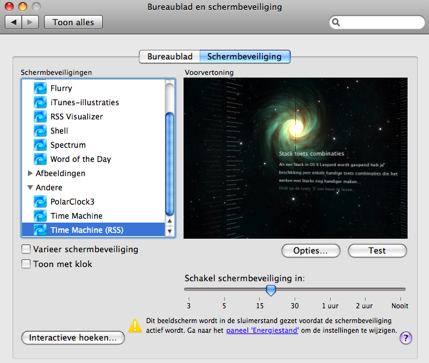Click the screensaver delay slider knob
Viewport: 429px width, 363px height.
pyautogui.click(x=271, y=290)
